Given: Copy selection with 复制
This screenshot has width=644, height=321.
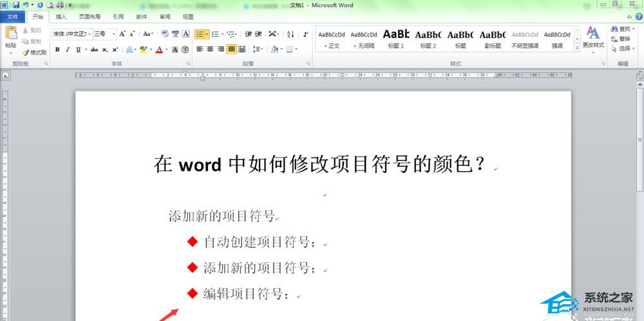Looking at the screenshot, I should point(32,41).
